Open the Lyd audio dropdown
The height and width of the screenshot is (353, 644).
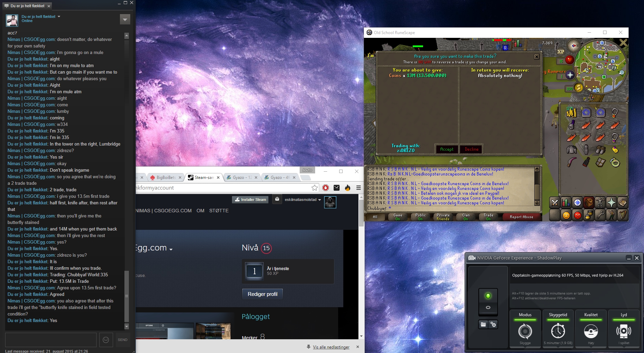pyautogui.click(x=624, y=328)
